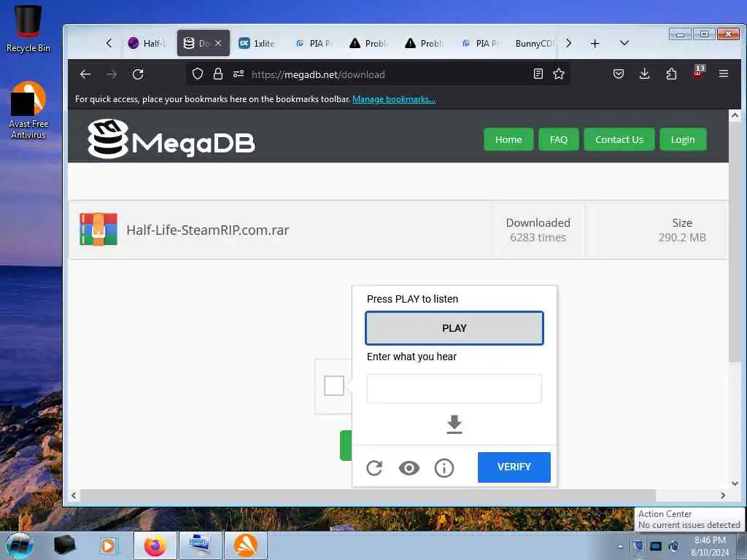
Task: Switch to the BunnyCDN tab
Action: pyautogui.click(x=533, y=43)
